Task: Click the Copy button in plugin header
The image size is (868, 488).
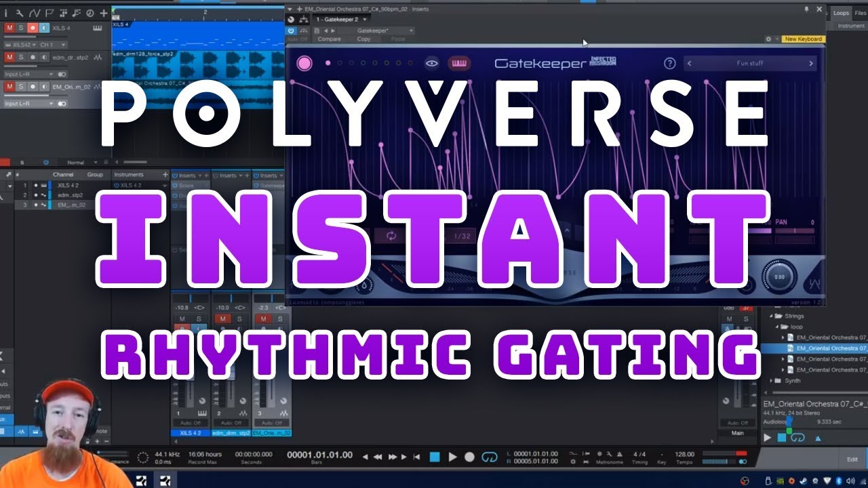Action: click(x=364, y=39)
